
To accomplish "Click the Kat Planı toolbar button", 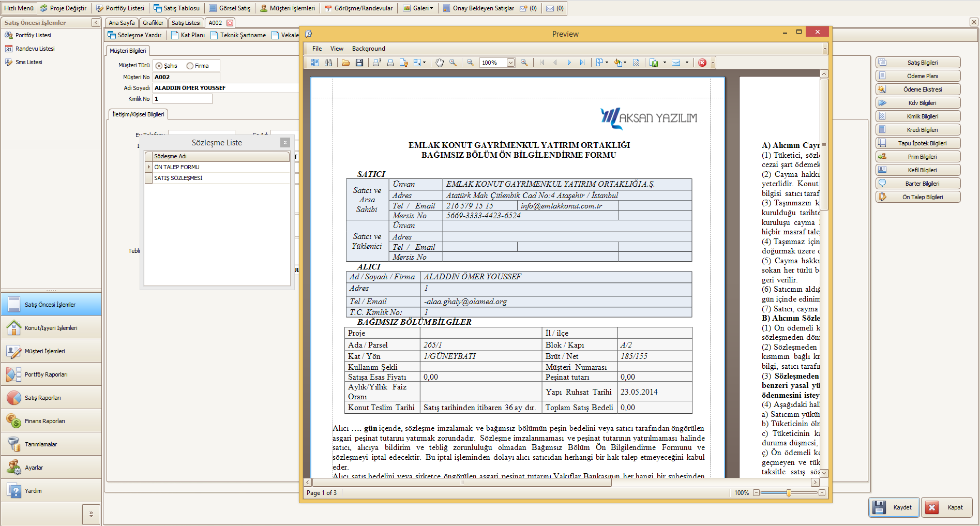I will pos(188,35).
